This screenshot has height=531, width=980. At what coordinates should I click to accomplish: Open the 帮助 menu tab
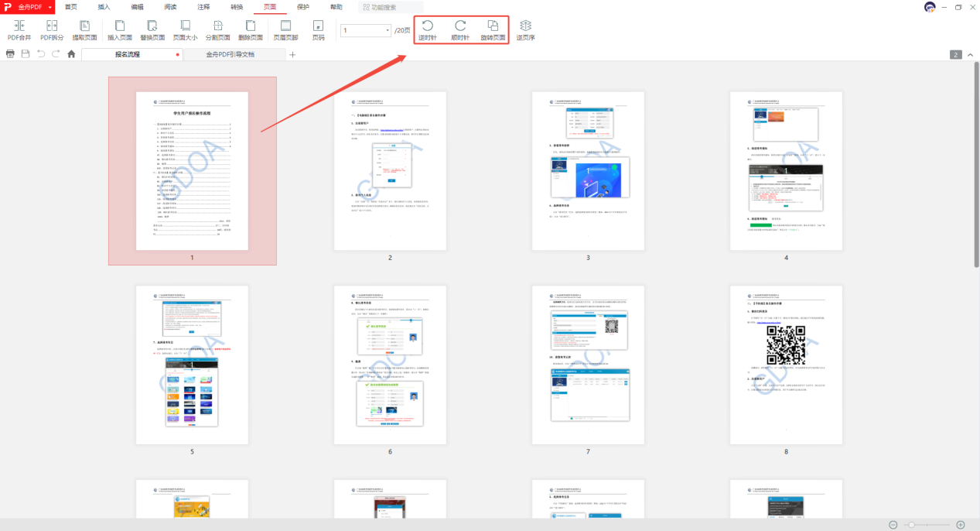coord(336,6)
